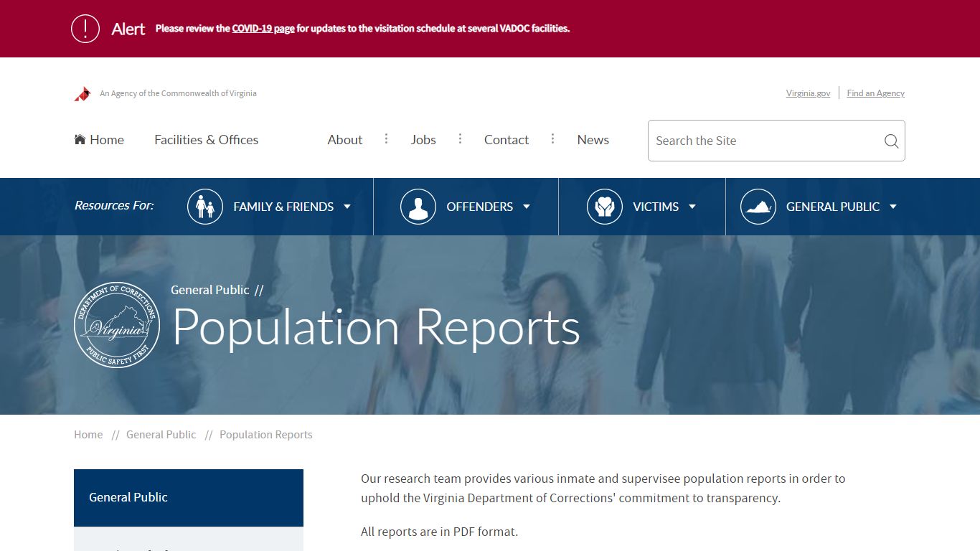Click the home house icon
Viewport: 980px width, 551px height.
pos(80,139)
